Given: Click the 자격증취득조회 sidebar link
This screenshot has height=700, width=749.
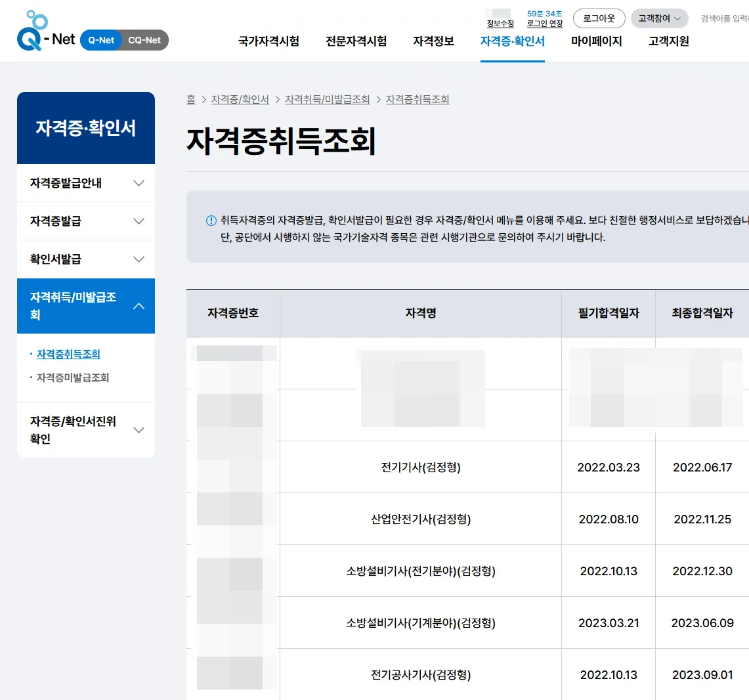Looking at the screenshot, I should [68, 353].
